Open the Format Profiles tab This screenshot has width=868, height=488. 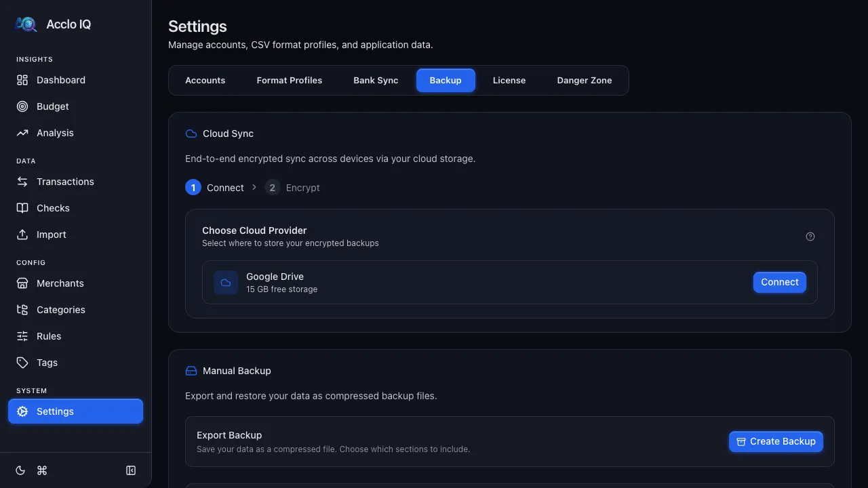coord(290,80)
